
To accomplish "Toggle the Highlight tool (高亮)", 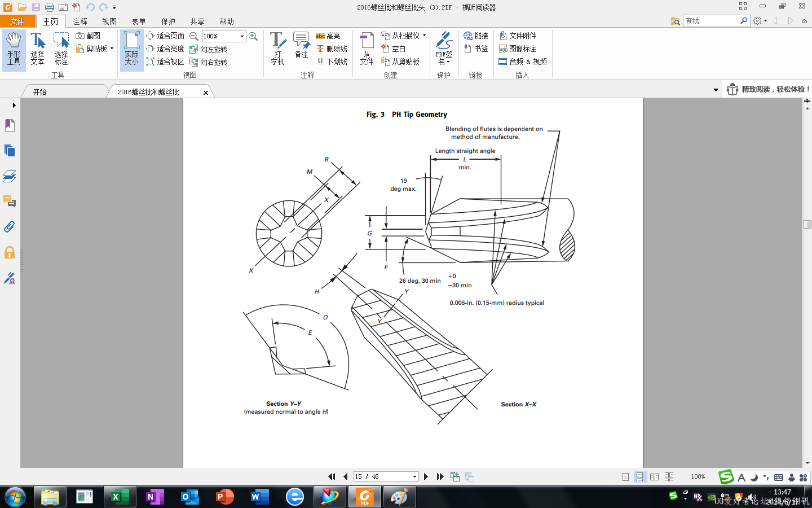I will pos(328,36).
